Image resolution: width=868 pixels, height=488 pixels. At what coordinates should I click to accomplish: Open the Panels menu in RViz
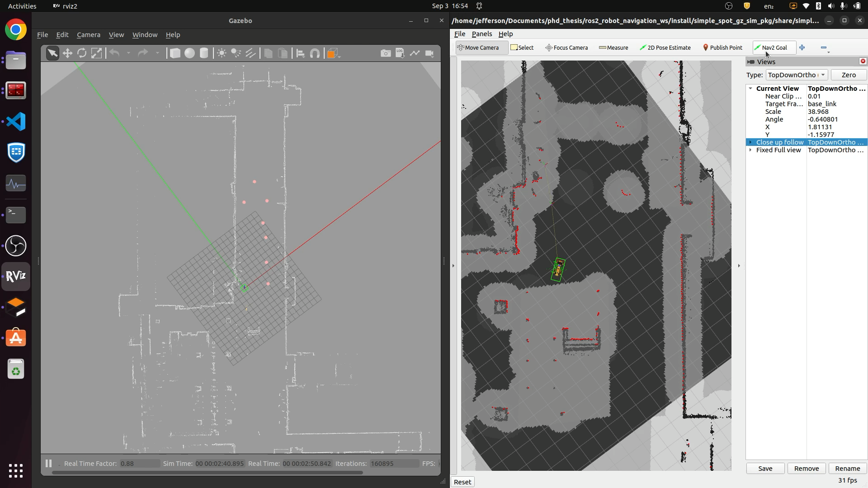click(481, 33)
